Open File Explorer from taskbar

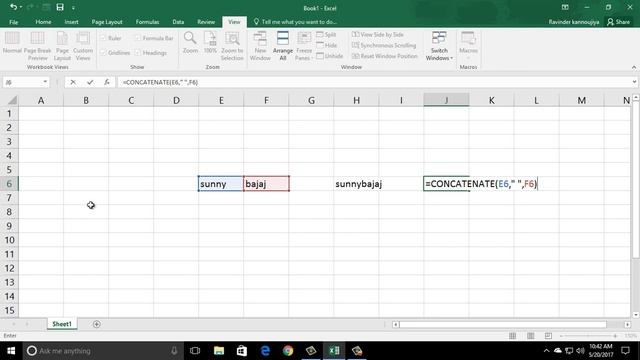(x=219, y=351)
